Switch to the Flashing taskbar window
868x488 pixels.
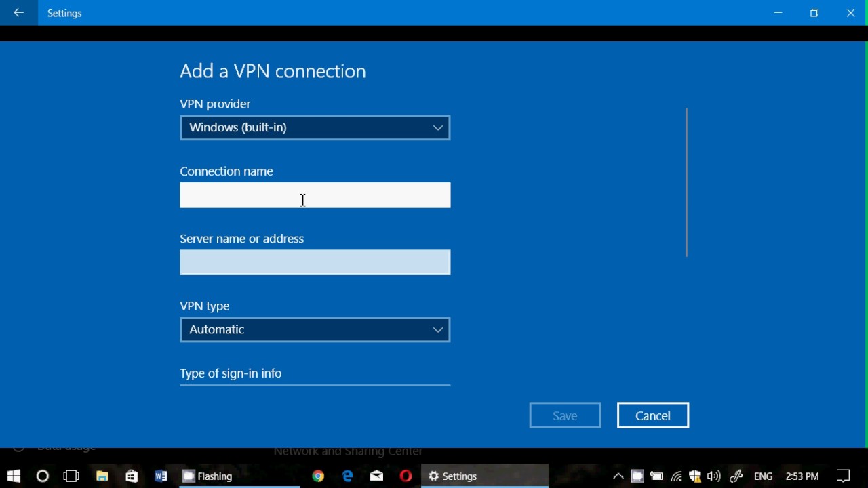point(239,476)
